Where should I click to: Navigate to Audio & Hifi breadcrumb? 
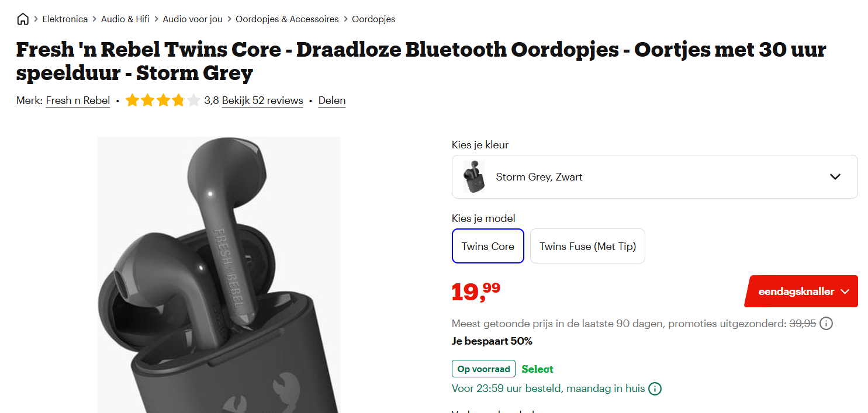[125, 19]
